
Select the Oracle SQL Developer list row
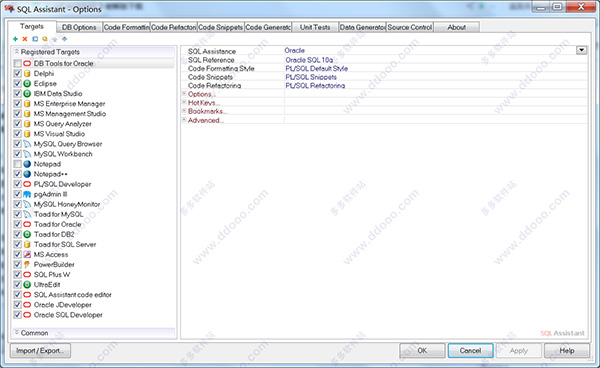94,314
